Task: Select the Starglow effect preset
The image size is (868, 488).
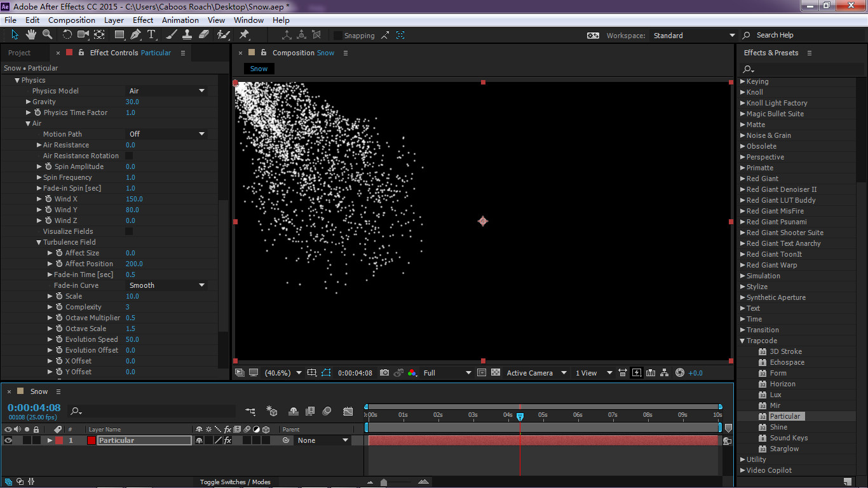Action: click(x=784, y=449)
